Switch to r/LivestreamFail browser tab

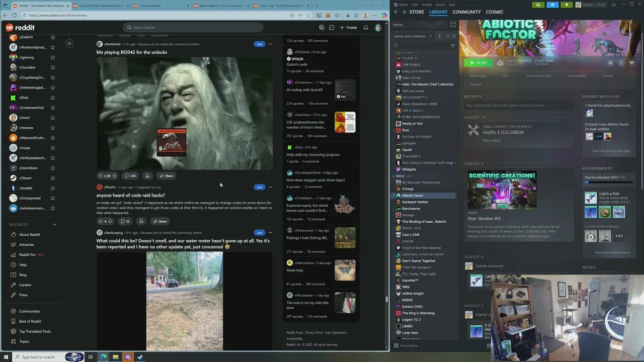tap(161, 6)
